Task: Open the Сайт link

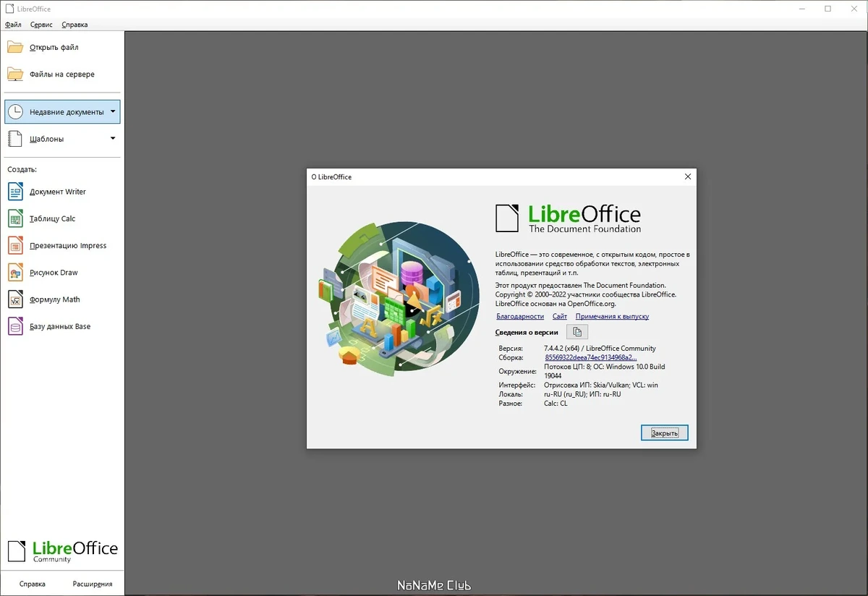Action: [x=560, y=316]
